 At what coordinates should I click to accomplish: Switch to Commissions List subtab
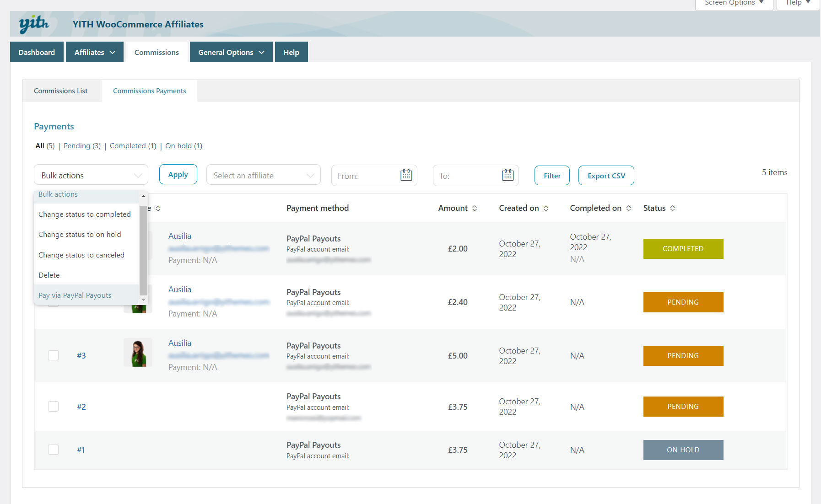pyautogui.click(x=61, y=91)
